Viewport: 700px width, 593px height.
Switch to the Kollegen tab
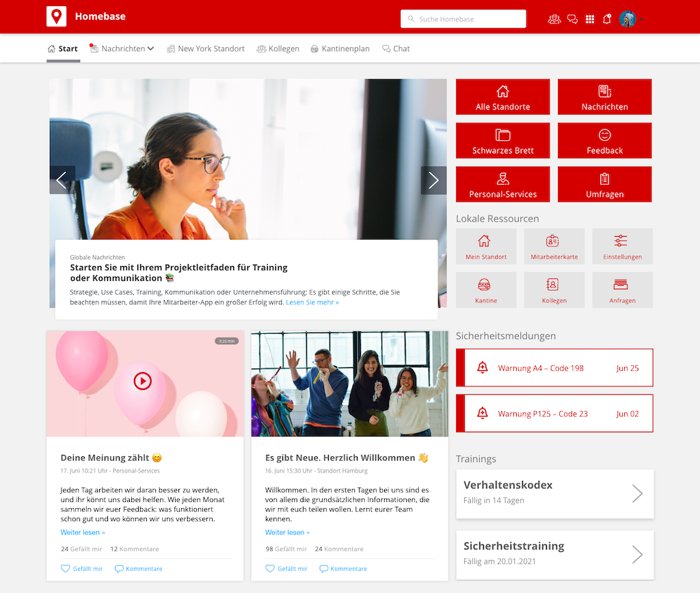pos(278,49)
